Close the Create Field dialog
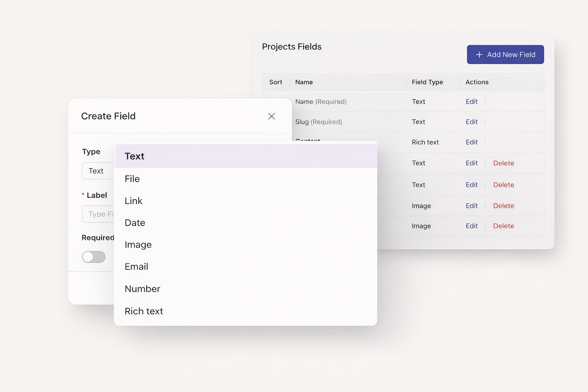The image size is (588, 392). click(x=271, y=116)
